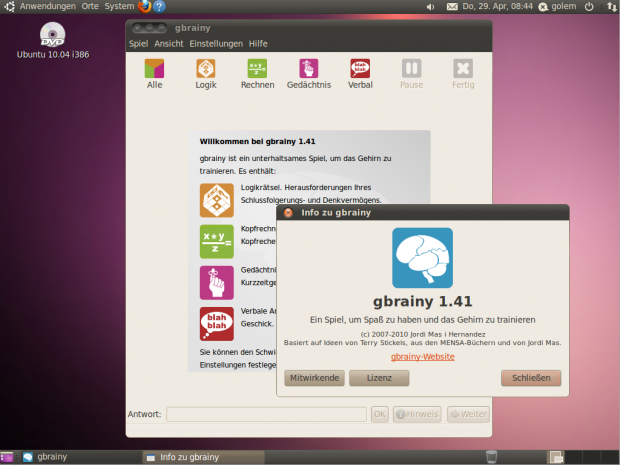Click the Willkommen bei gbrainy 1.41 heading
Screen dimensions: 620x465
(x=257, y=142)
